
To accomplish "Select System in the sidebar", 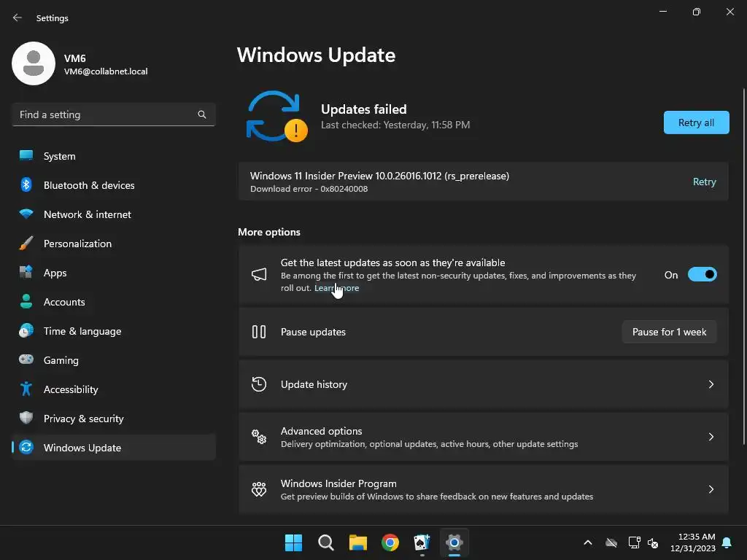I will coord(114,156).
